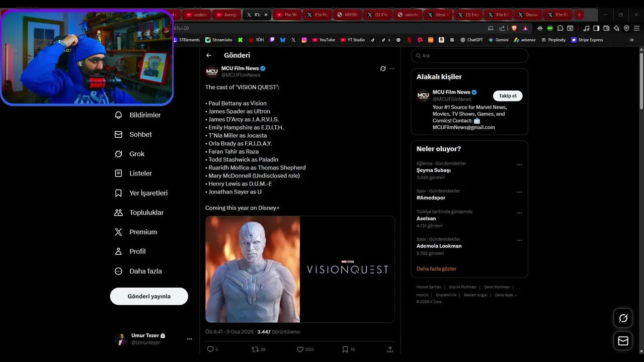The image size is (644, 362).
Task: Click the 3.447 Görüntüleme view count
Action: pyautogui.click(x=278, y=332)
